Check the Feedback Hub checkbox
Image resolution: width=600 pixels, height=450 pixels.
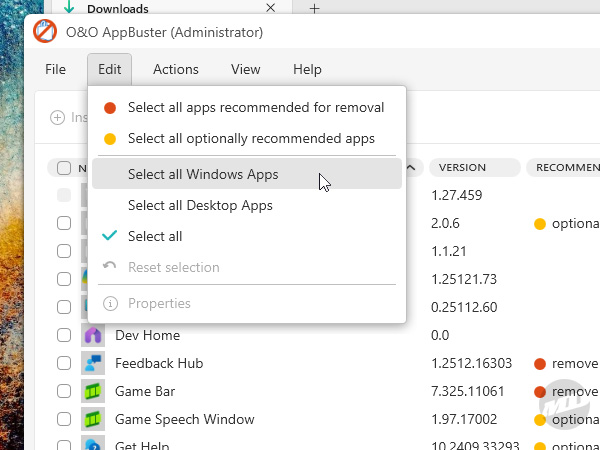[x=64, y=363]
